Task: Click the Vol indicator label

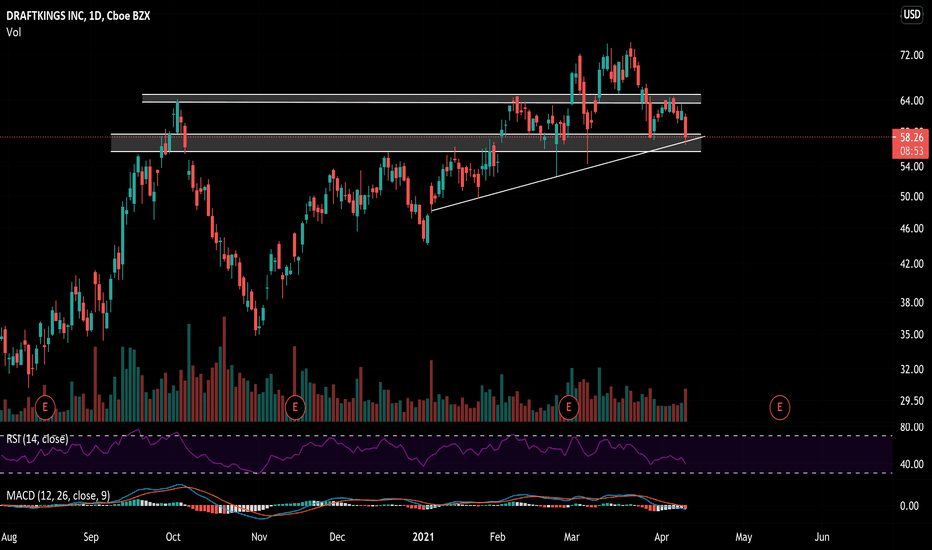Action: pyautogui.click(x=14, y=32)
